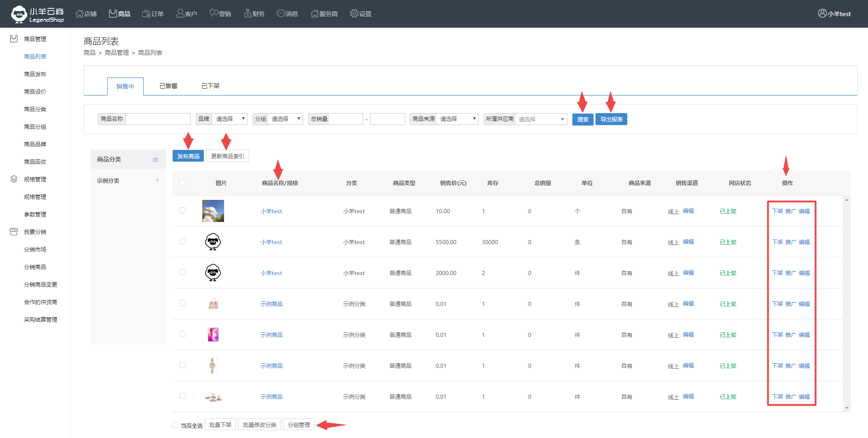This screenshot has width=868, height=438.
Task: Switch to the 已下架 tab
Action: (x=210, y=86)
